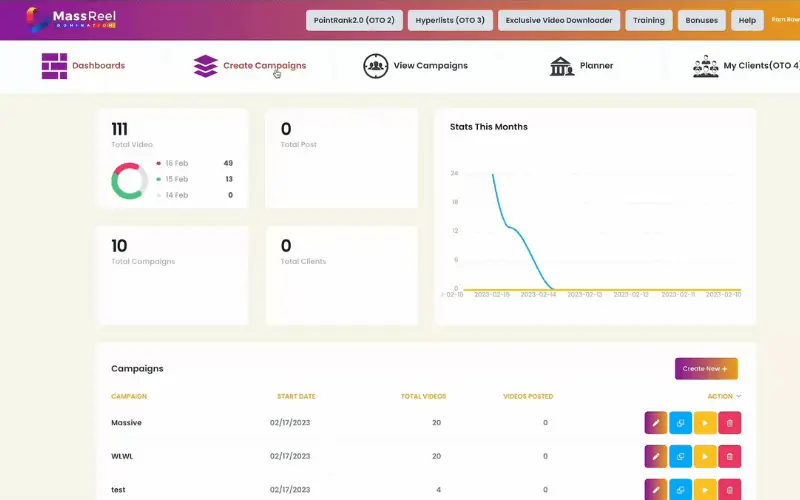
Task: Delete the WLWL campaign
Action: point(730,457)
